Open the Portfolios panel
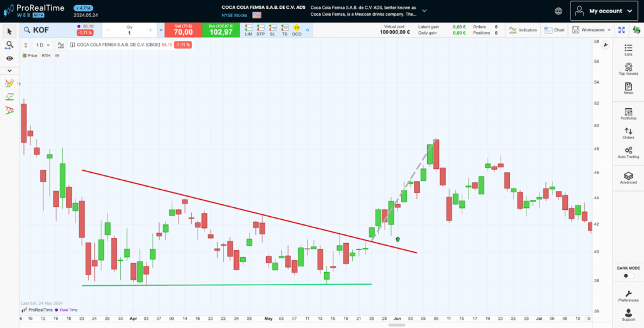644x328 pixels. tap(628, 114)
